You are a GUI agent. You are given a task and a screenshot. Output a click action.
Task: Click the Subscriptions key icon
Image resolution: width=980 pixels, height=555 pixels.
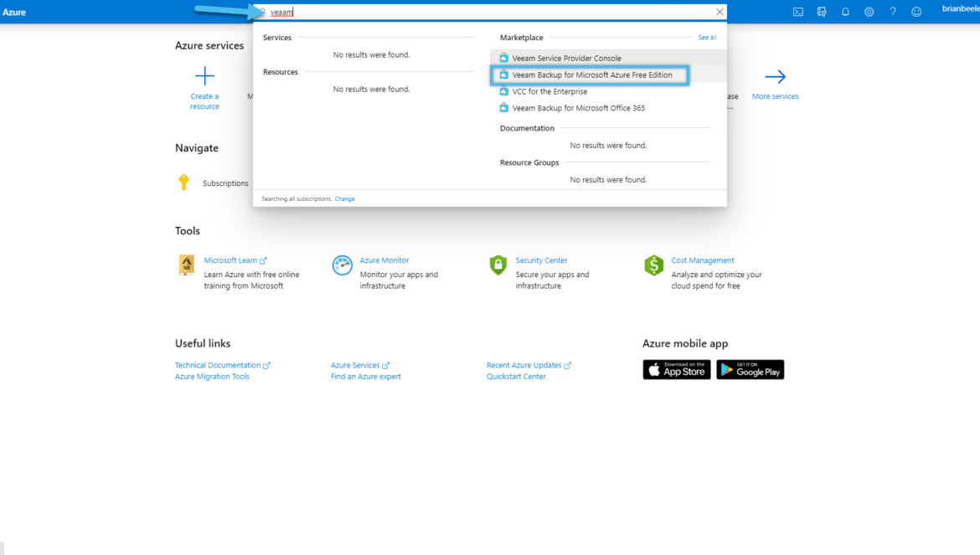(183, 182)
